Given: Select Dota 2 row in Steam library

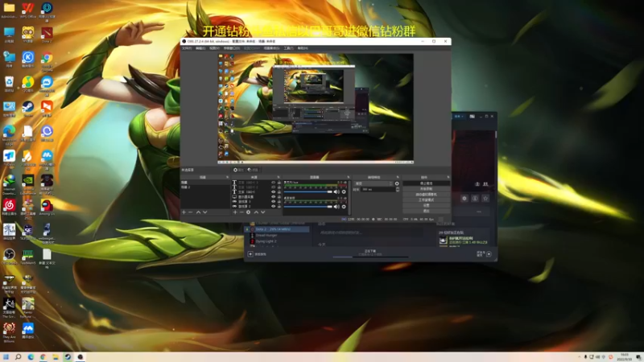Looking at the screenshot, I should 277,229.
